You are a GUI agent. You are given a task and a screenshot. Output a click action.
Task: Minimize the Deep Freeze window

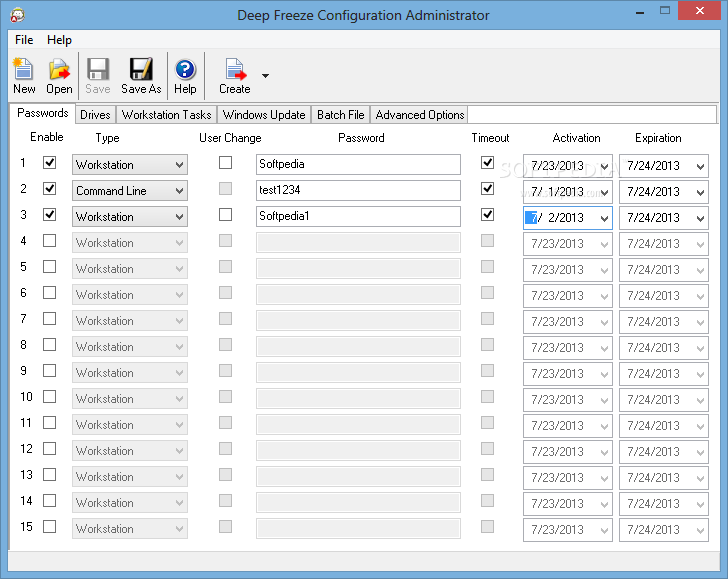(x=640, y=12)
